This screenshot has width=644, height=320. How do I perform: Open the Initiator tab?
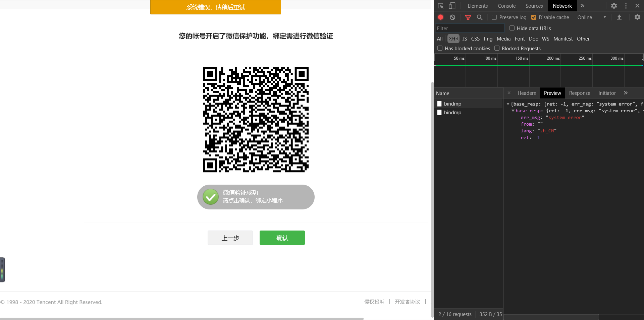(607, 93)
